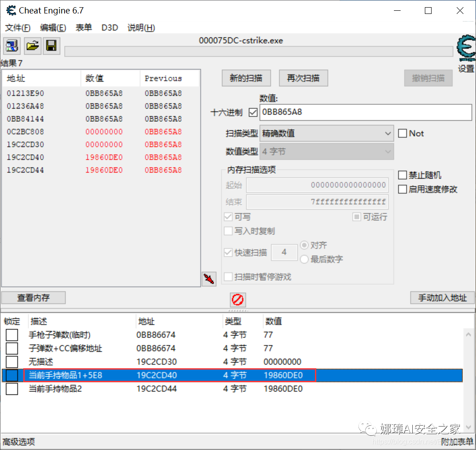Sort results by the Previous column header
Viewport: 476px width, 450px height.
click(x=169, y=79)
